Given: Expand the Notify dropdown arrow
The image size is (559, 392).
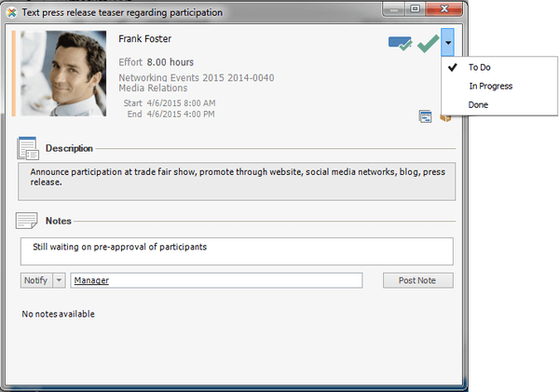Looking at the screenshot, I should point(60,280).
